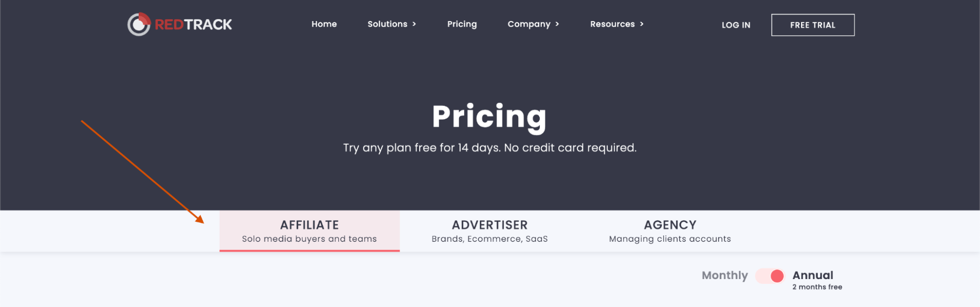The height and width of the screenshot is (307, 980).
Task: Click the FREE TRIAL button
Action: tap(813, 25)
